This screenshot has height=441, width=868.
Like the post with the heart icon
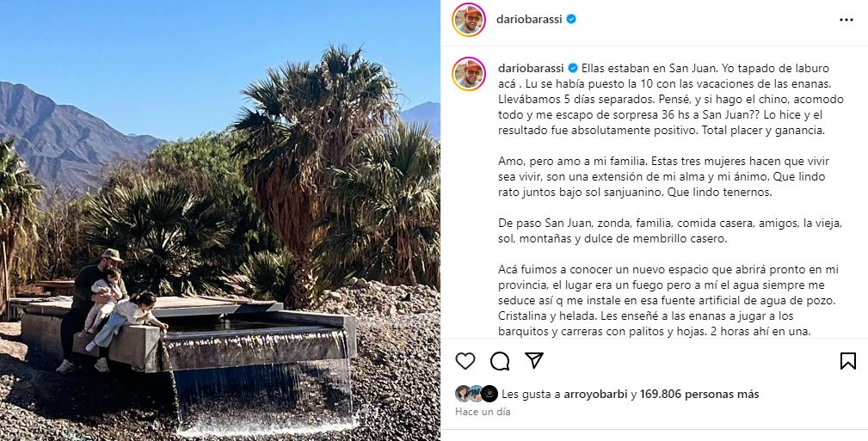point(465,361)
